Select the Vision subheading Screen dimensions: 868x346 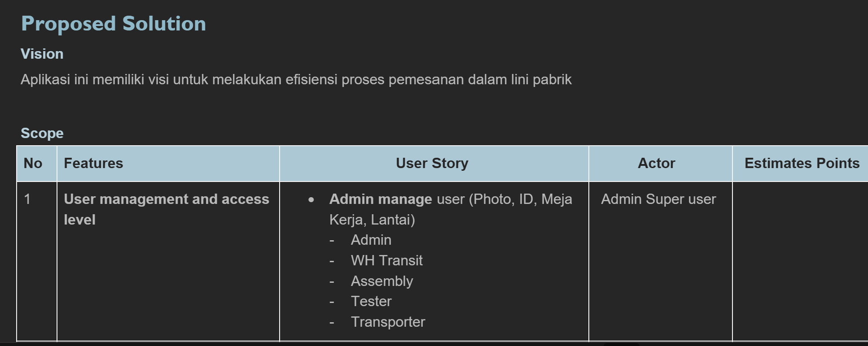[x=42, y=54]
